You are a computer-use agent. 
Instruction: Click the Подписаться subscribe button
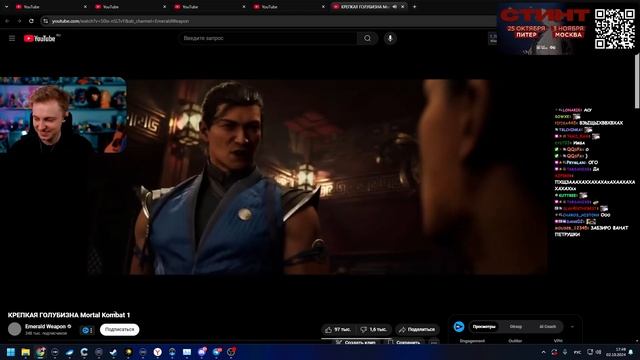click(120, 329)
